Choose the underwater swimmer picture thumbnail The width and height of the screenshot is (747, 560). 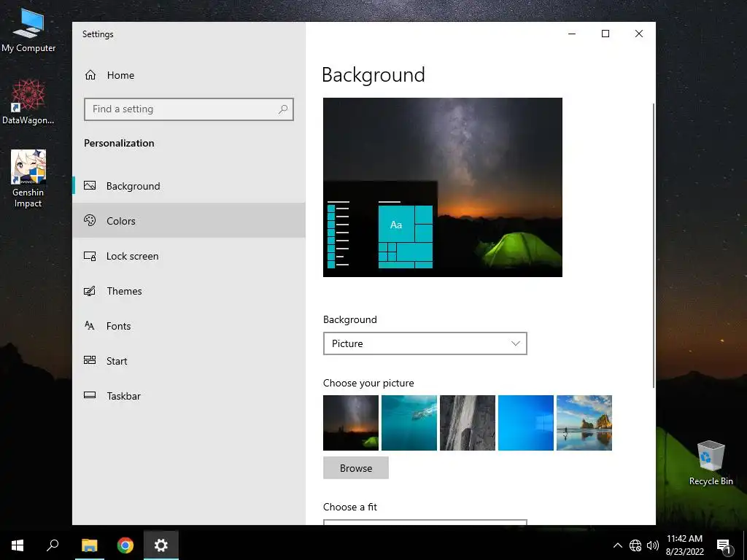point(409,423)
